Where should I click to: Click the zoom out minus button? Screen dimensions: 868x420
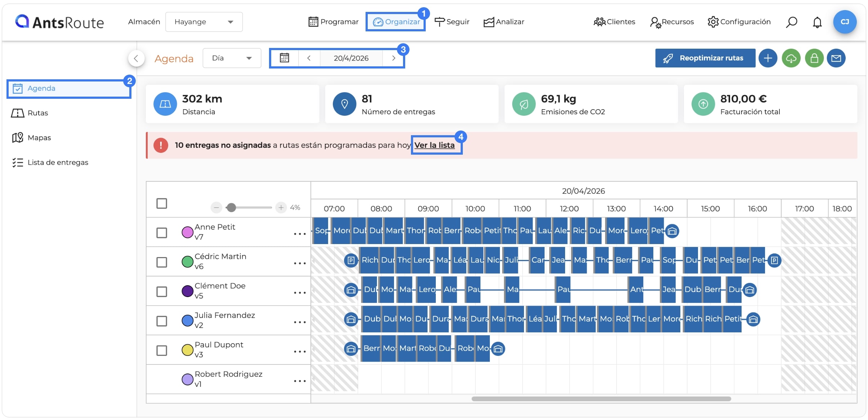pos(216,207)
